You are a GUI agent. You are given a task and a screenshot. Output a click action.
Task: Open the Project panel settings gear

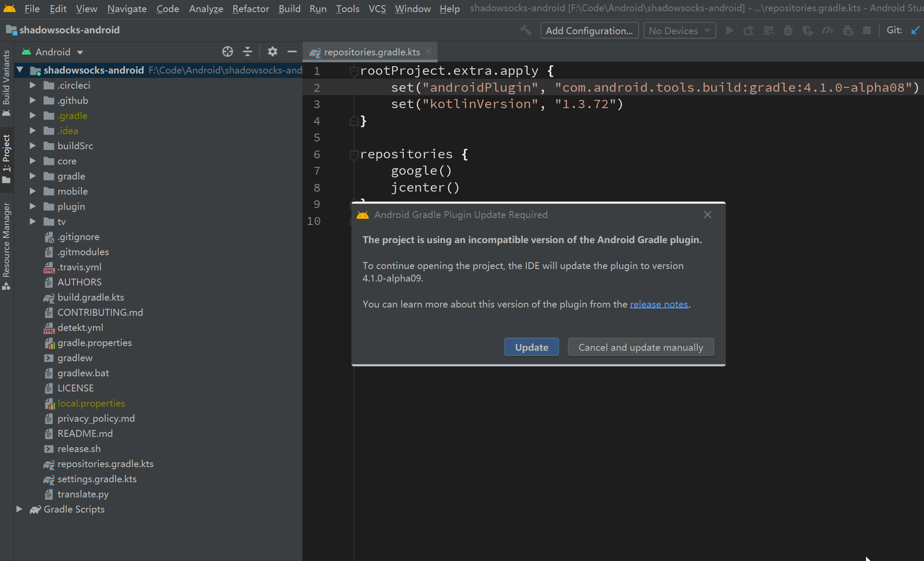272,51
